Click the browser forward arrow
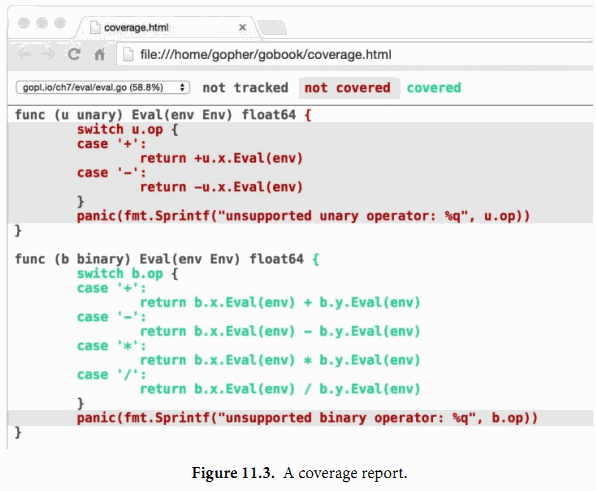Viewport: 596px width, 491px height. (x=48, y=55)
